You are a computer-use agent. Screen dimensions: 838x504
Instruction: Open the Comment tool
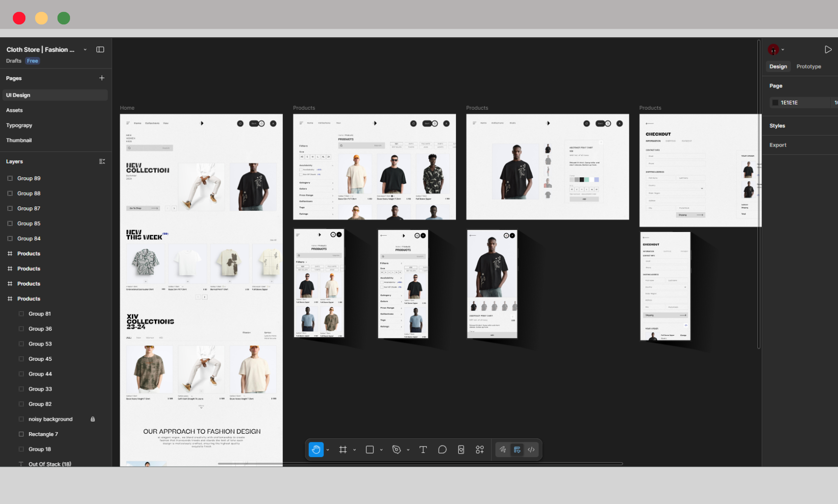(442, 449)
